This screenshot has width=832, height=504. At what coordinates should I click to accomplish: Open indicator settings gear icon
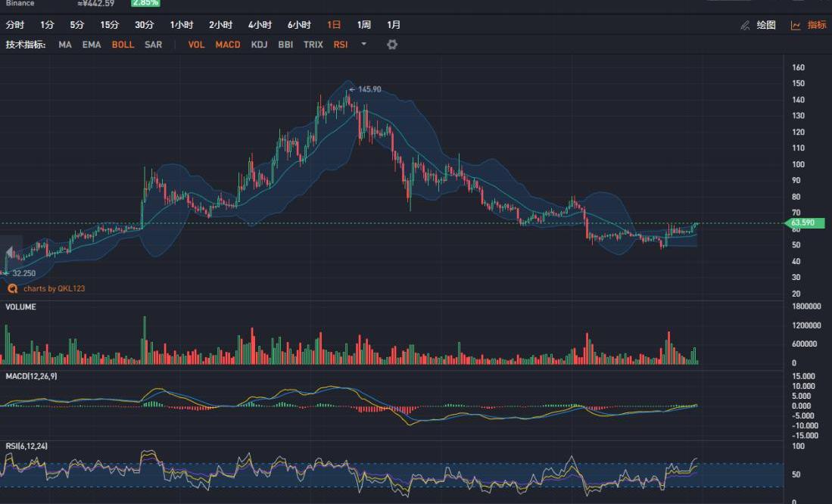[391, 45]
